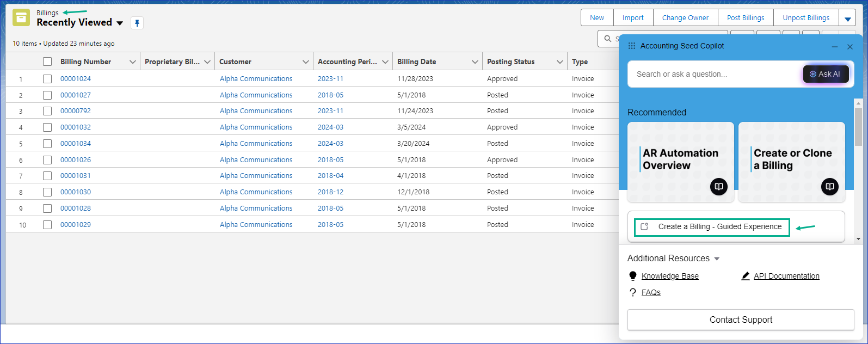Select Change Owner from the action bar

point(685,18)
